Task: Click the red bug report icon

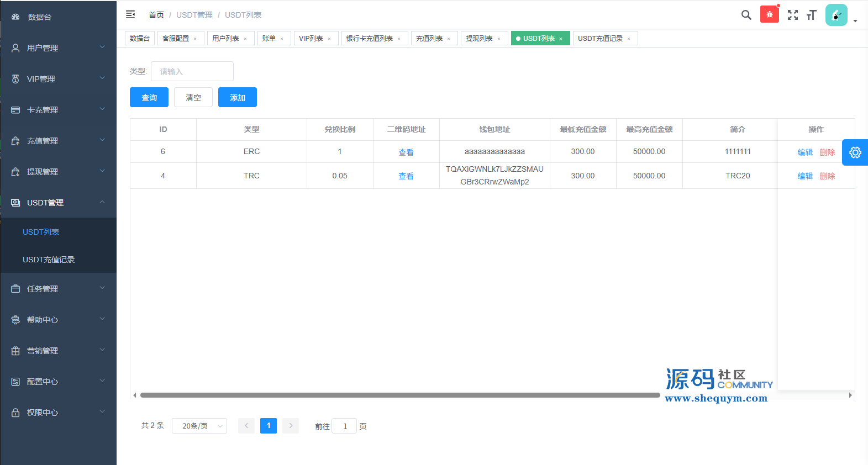Action: 769,14
